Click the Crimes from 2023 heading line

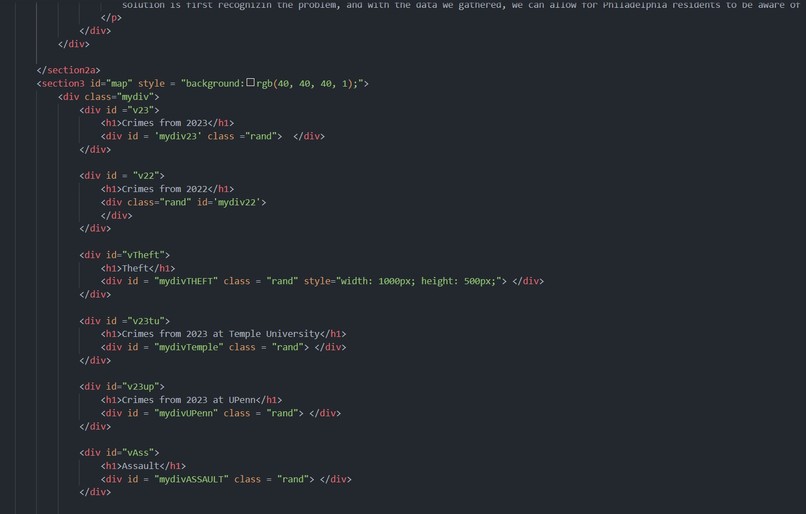(x=167, y=123)
